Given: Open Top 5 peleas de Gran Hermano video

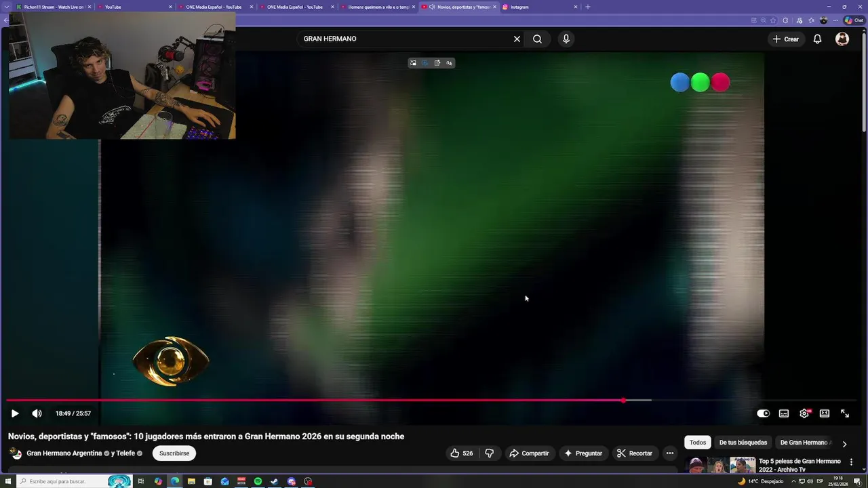Looking at the screenshot, I should pyautogui.click(x=800, y=466).
